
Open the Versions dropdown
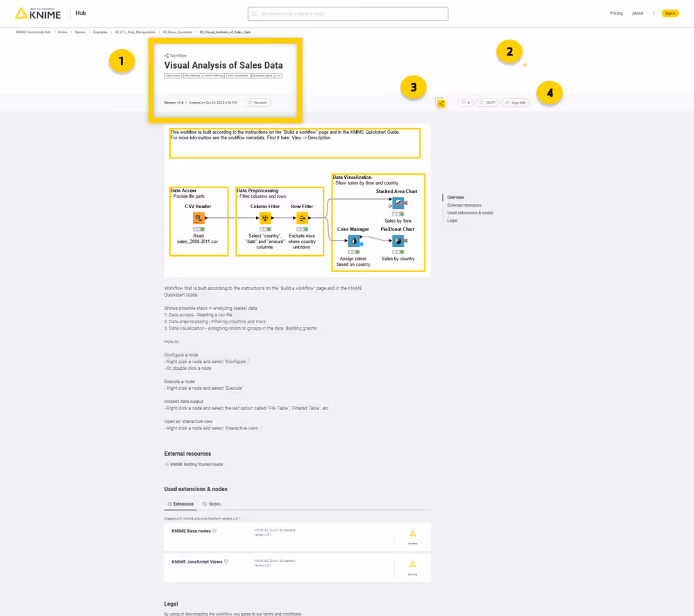[x=257, y=102]
